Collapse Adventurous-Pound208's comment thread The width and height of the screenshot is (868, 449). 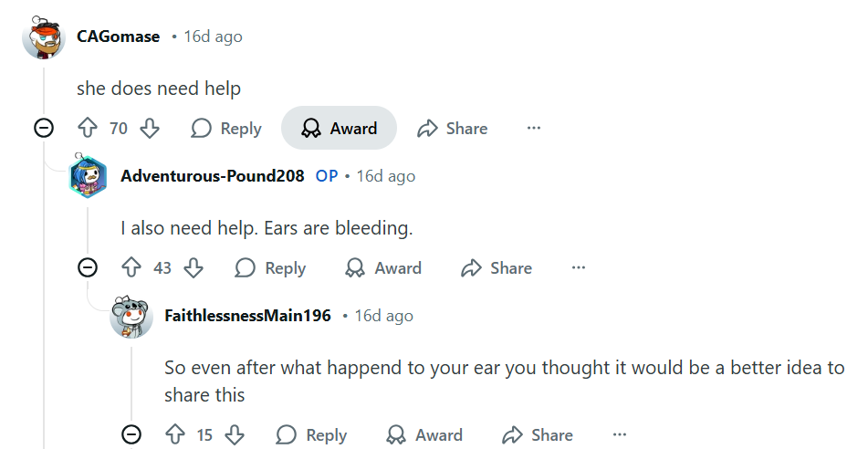tap(88, 268)
